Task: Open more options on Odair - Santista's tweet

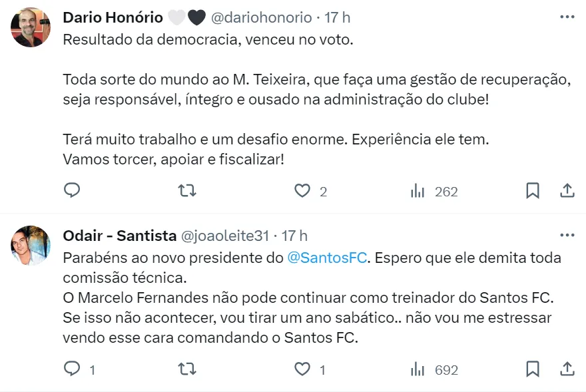Action: (567, 235)
